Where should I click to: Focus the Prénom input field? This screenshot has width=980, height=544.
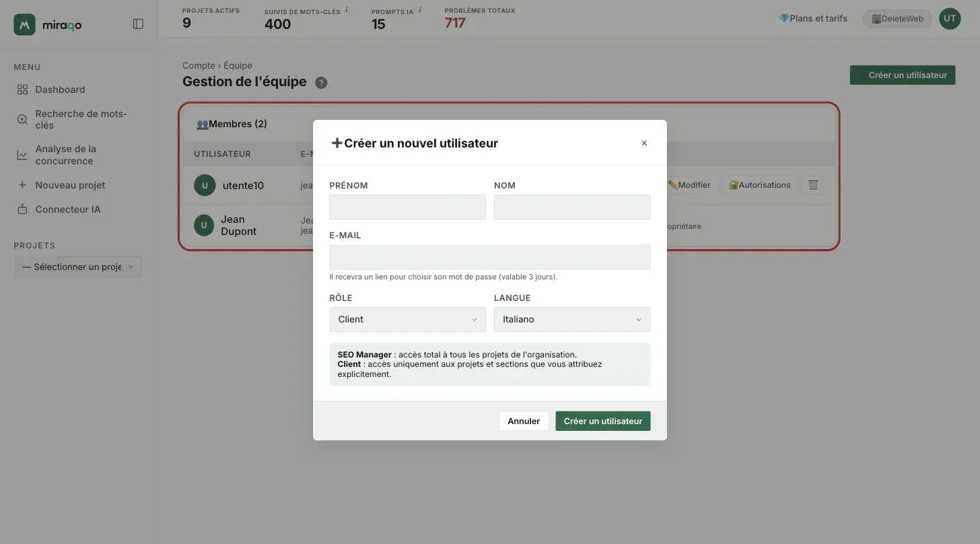pos(407,207)
